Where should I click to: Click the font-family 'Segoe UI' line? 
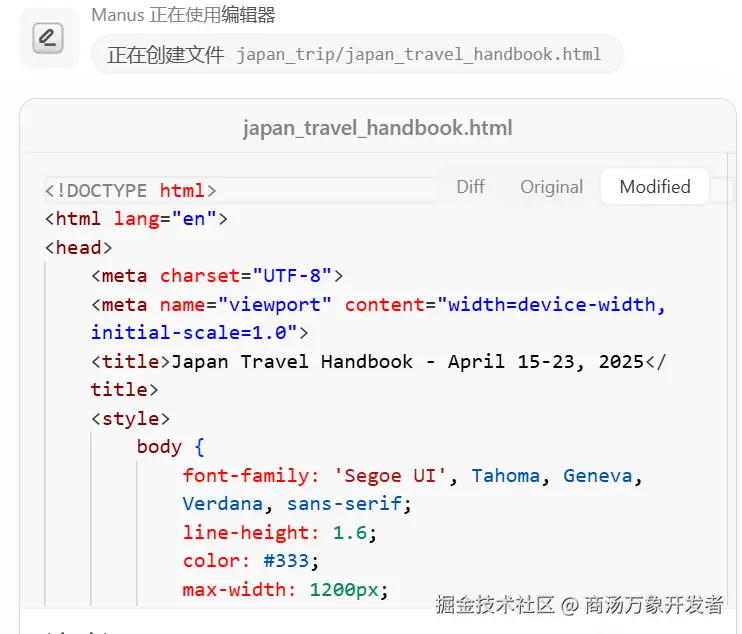tap(412, 476)
